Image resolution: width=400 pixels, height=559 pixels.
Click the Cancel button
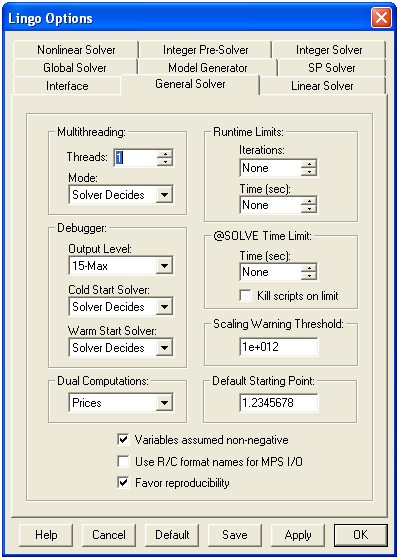pyautogui.click(x=109, y=535)
